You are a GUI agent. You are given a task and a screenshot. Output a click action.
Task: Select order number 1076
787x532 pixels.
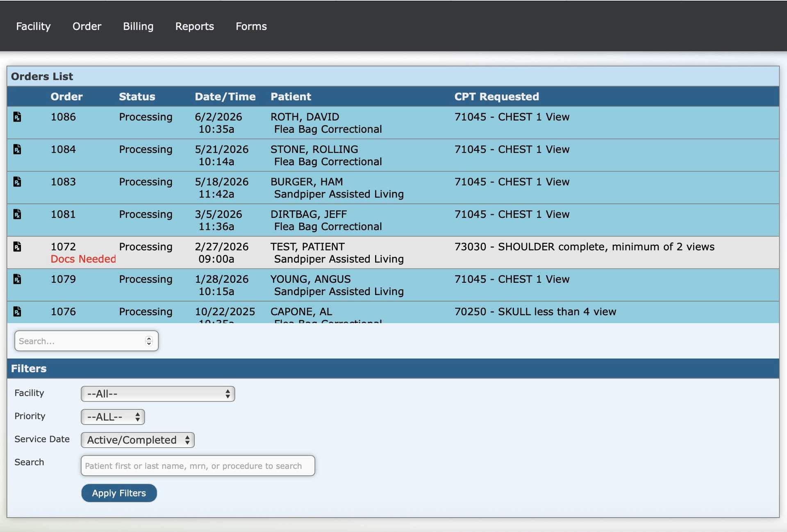(63, 311)
